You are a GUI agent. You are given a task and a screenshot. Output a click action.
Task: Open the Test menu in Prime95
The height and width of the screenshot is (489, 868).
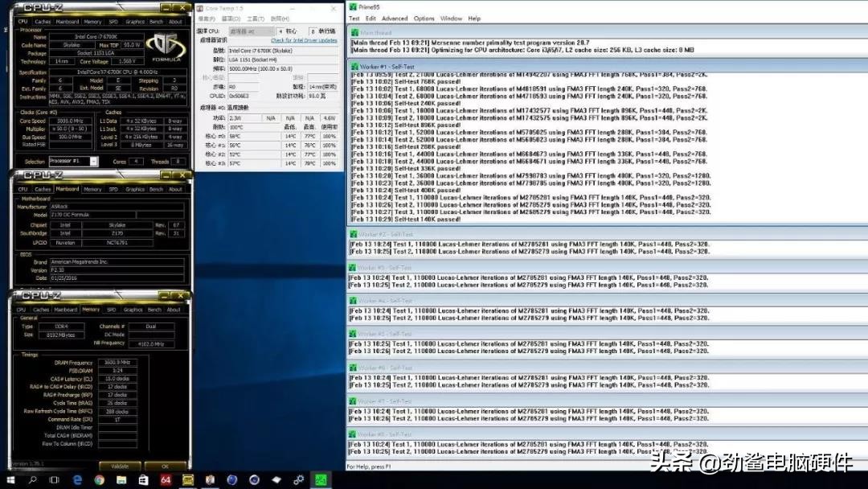[x=354, y=18]
